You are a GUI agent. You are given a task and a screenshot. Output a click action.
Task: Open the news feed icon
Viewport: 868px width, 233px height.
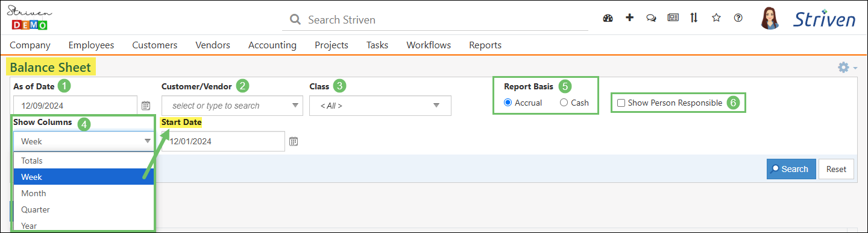coord(673,18)
